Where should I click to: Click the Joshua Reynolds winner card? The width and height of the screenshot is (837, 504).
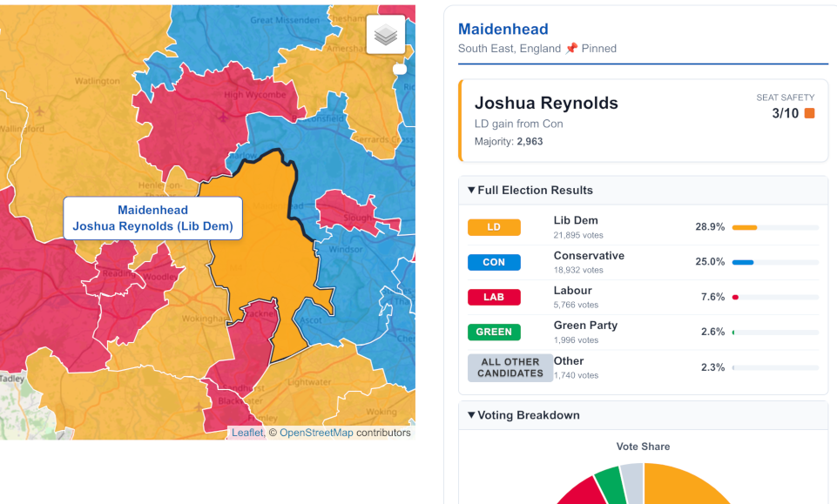tap(643, 121)
